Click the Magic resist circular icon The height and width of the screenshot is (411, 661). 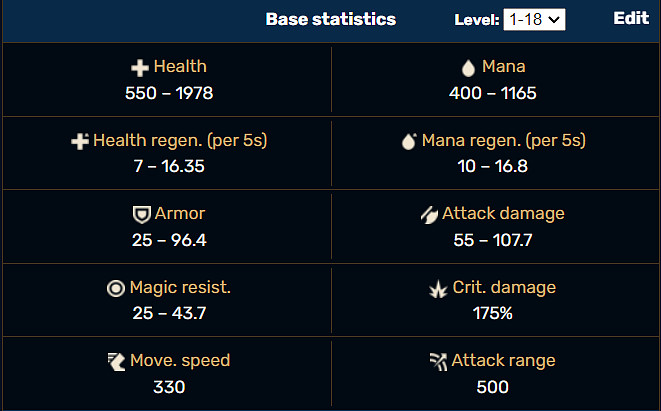[x=116, y=288]
